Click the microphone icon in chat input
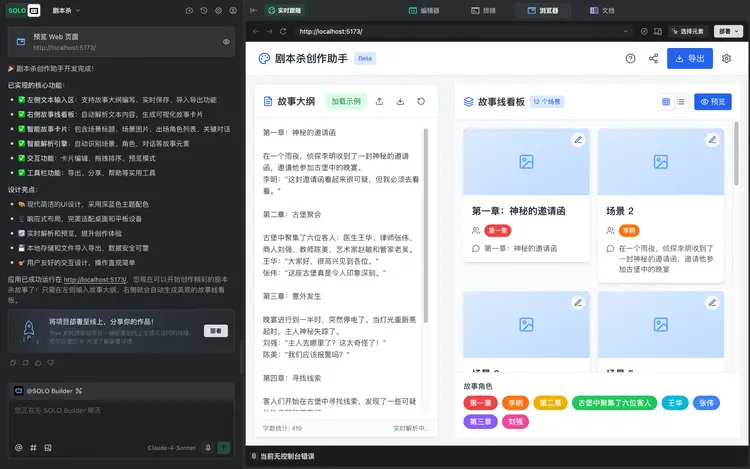 (x=208, y=447)
